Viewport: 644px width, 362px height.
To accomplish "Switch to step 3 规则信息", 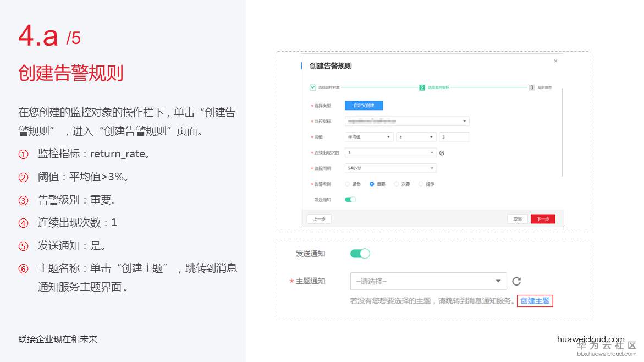I will click(x=530, y=87).
